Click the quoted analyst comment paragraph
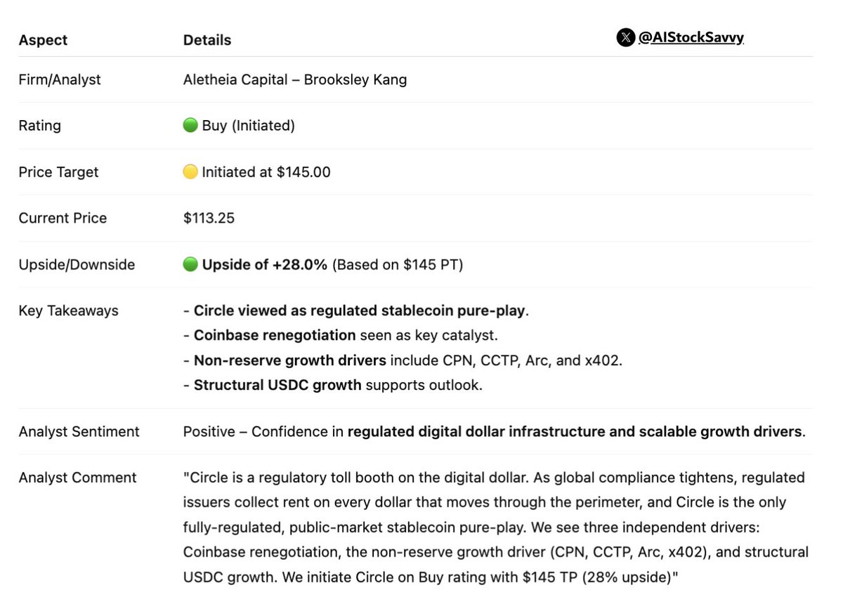Image resolution: width=843 pixels, height=616 pixels. 496,527
